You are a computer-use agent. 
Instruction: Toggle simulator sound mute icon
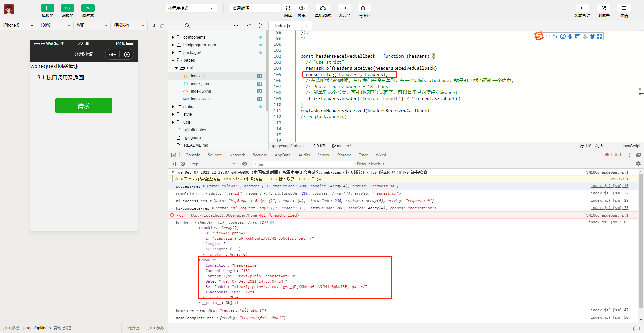point(154,26)
